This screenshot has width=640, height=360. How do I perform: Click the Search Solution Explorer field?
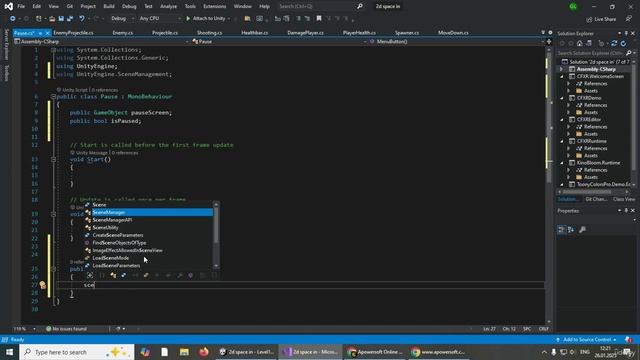(x=591, y=53)
